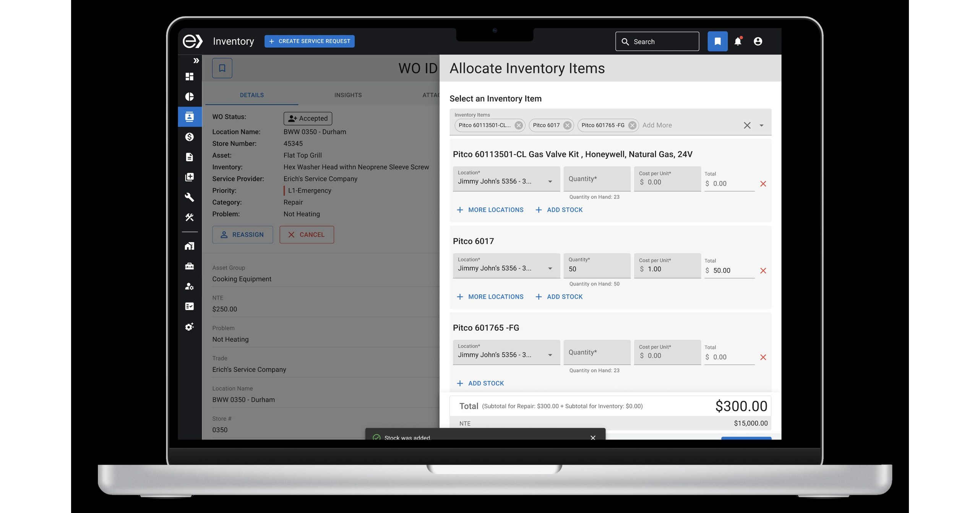
Task: Open the locations home icon in sidebar
Action: 190,246
